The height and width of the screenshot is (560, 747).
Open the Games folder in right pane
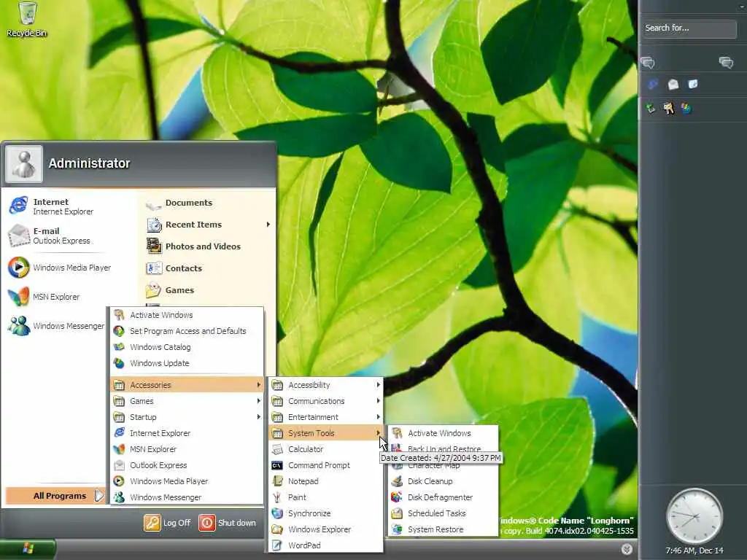(x=170, y=290)
